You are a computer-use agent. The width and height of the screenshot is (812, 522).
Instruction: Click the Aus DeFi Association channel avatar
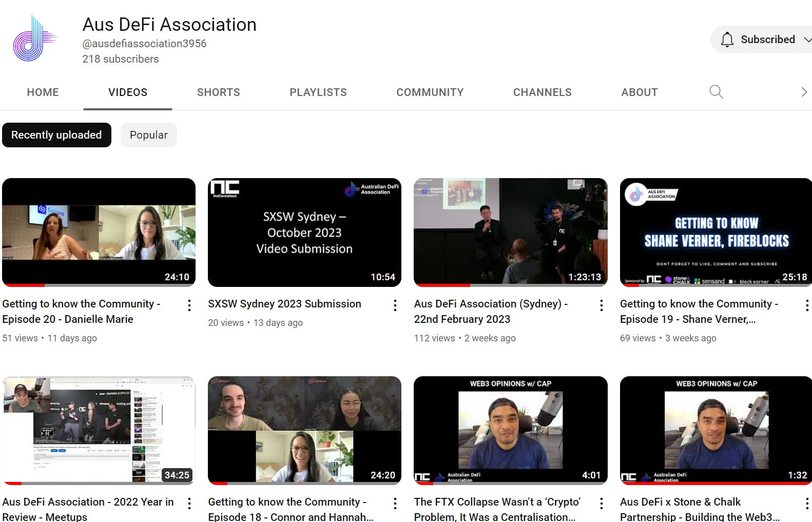(x=35, y=38)
